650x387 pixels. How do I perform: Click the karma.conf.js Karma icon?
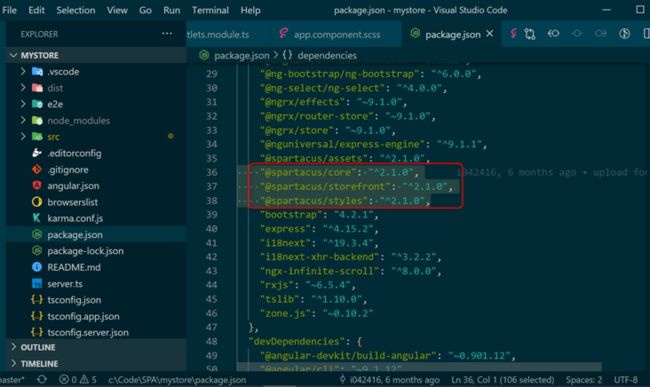pos(37,218)
